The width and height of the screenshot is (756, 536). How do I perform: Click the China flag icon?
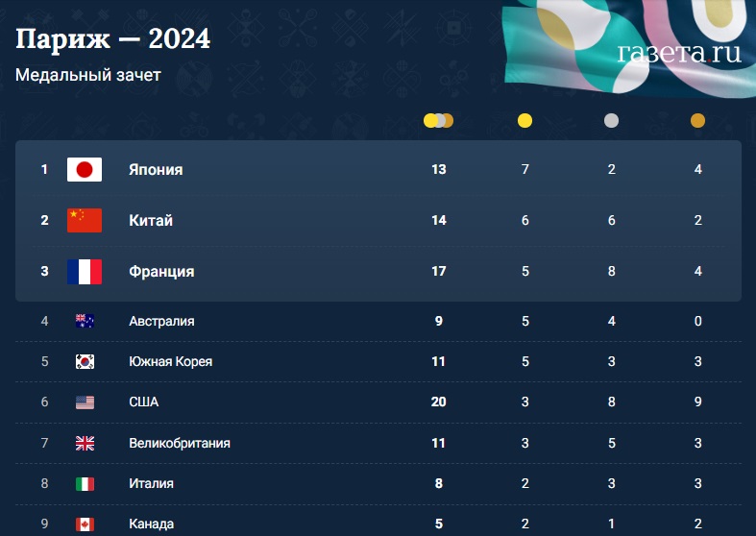click(x=85, y=220)
